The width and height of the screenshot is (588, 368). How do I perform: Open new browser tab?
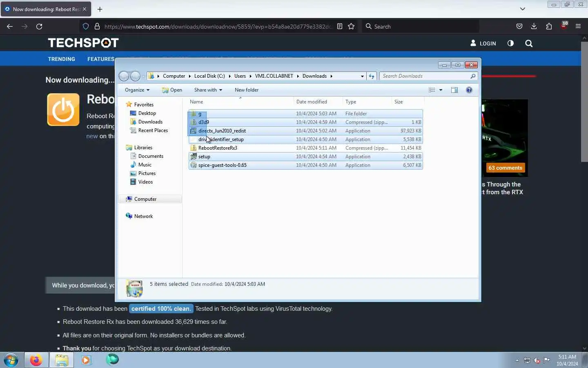pyautogui.click(x=100, y=9)
